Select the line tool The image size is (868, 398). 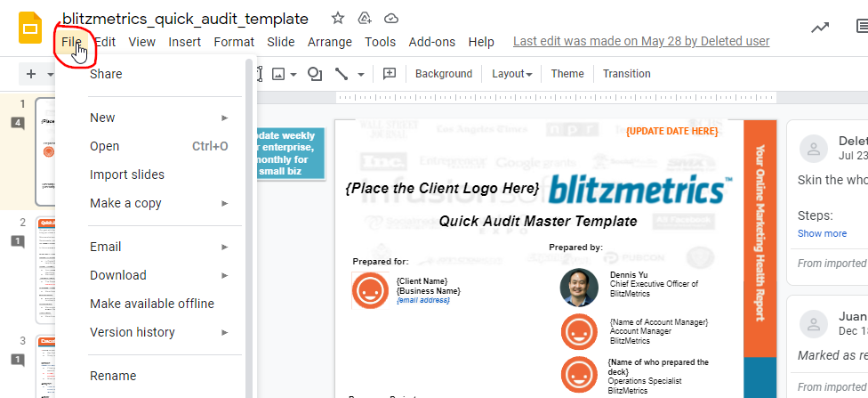coord(342,74)
